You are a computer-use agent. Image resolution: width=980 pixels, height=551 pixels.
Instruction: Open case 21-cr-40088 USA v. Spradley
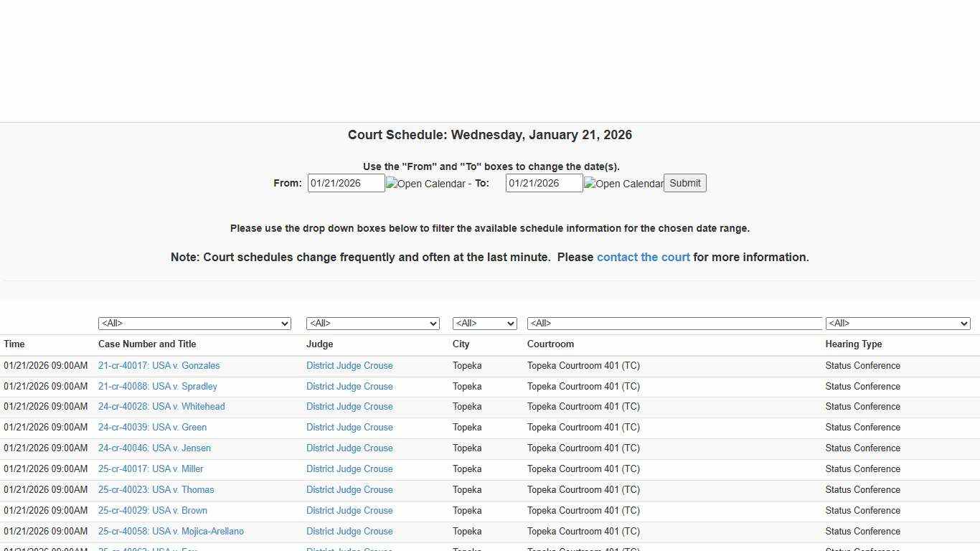(x=157, y=386)
